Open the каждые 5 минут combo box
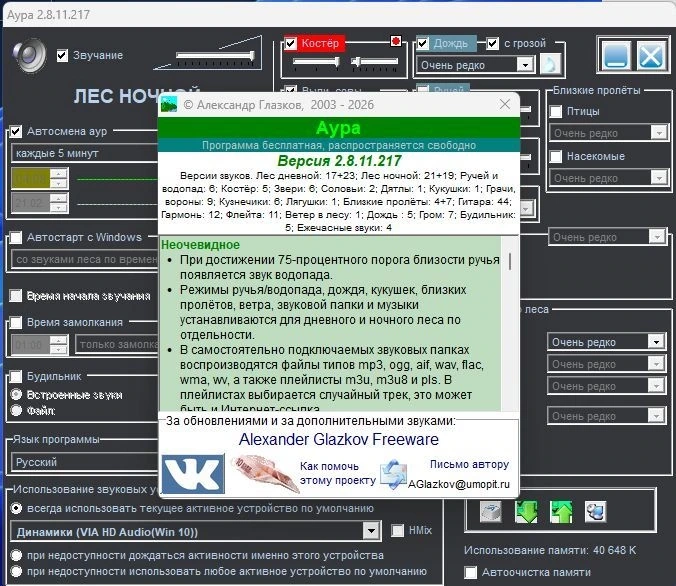Image resolution: width=676 pixels, height=586 pixels. [84, 153]
